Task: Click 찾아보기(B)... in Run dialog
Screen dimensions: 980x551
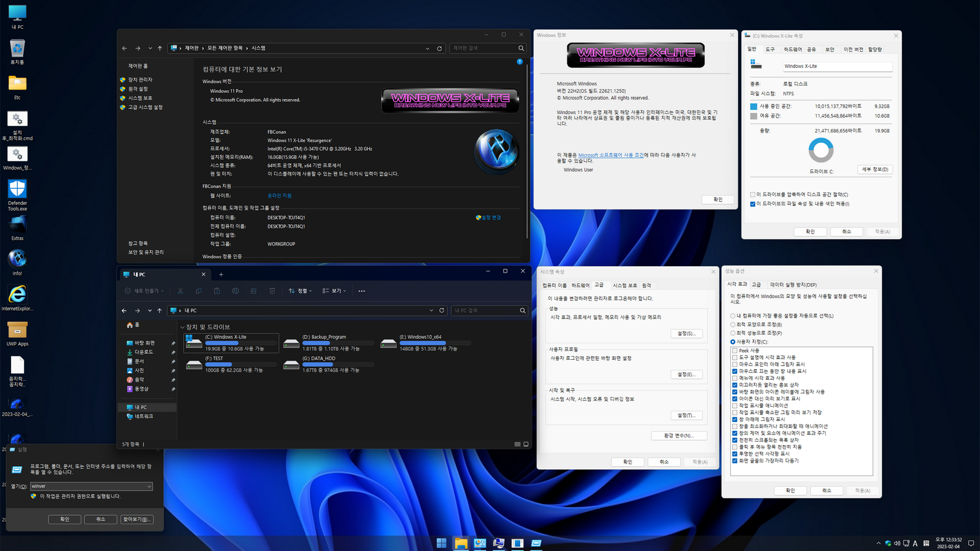Action: click(137, 519)
